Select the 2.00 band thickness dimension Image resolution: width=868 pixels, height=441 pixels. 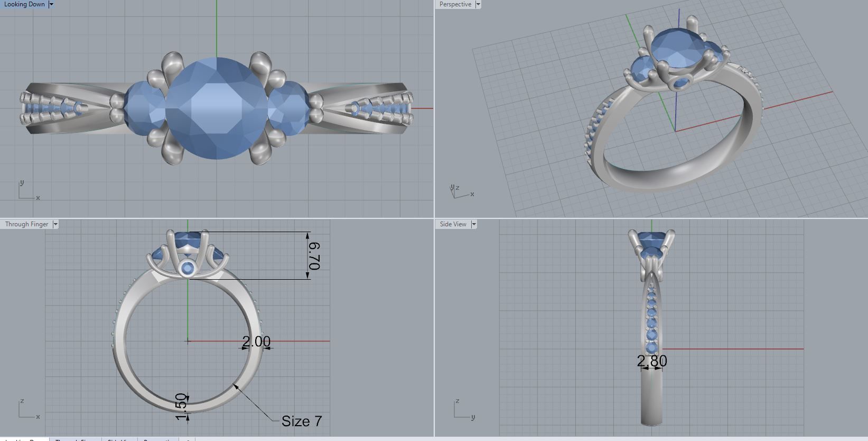click(256, 342)
